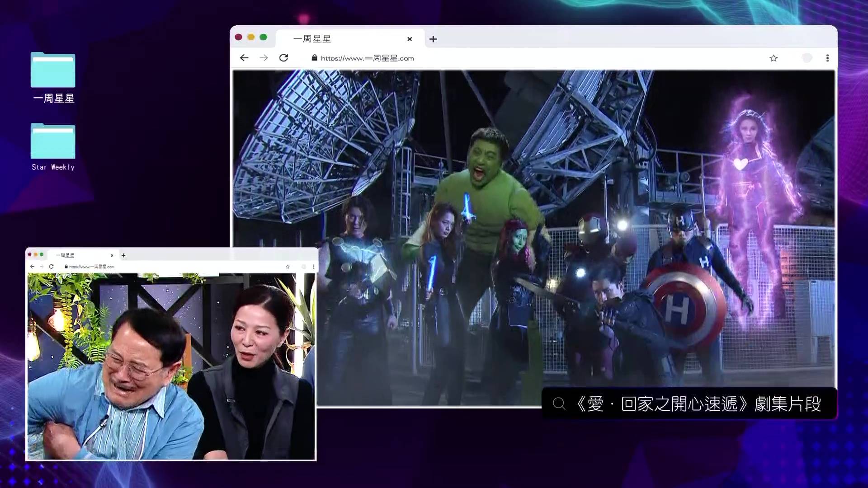Click the URL field in small browser window
Image resolution: width=868 pixels, height=488 pixels.
pos(92,267)
